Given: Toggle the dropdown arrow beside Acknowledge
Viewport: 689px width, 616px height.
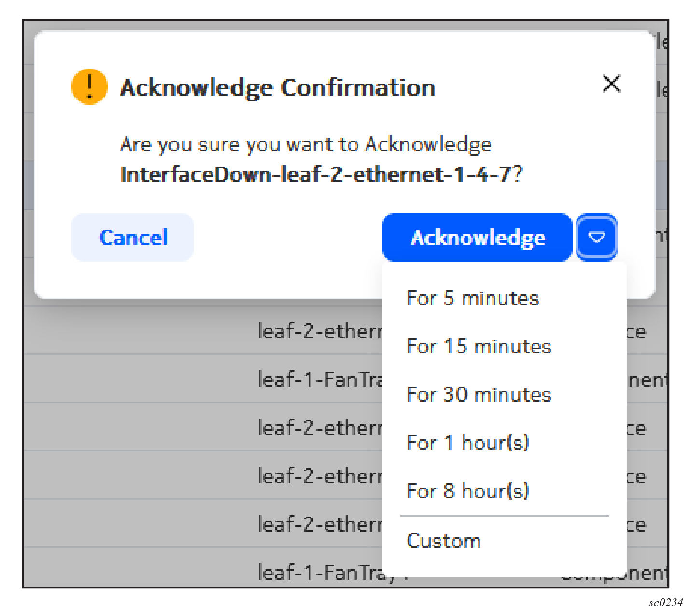Looking at the screenshot, I should coord(597,238).
